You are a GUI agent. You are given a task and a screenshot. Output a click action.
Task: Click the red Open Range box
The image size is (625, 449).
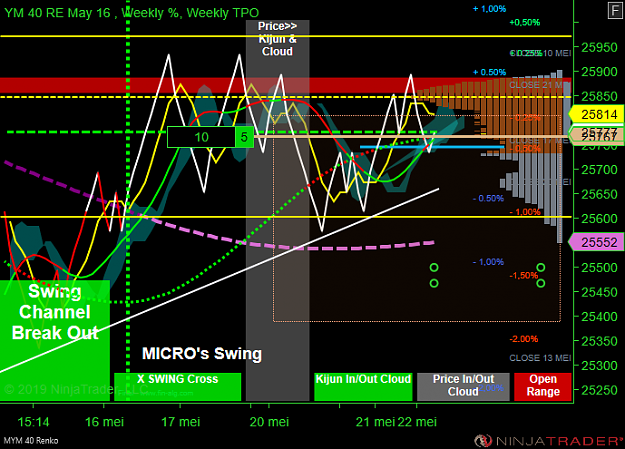coord(542,387)
